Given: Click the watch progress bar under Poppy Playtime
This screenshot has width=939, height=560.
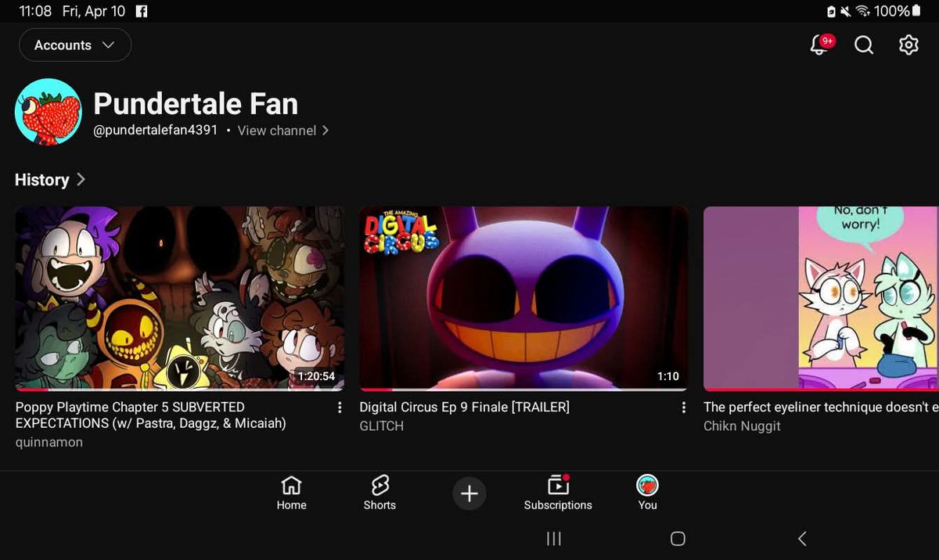Looking at the screenshot, I should tap(179, 389).
